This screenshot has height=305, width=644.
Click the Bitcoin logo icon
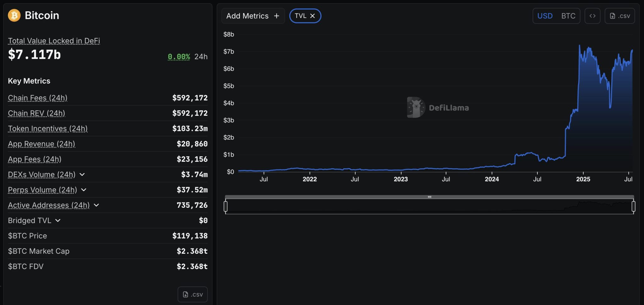pyautogui.click(x=14, y=15)
